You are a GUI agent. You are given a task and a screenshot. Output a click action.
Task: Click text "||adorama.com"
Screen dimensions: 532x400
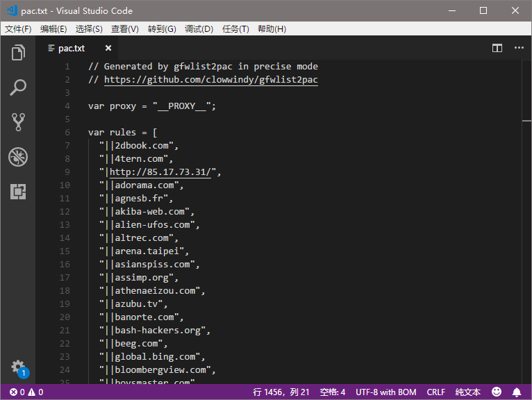tap(142, 185)
